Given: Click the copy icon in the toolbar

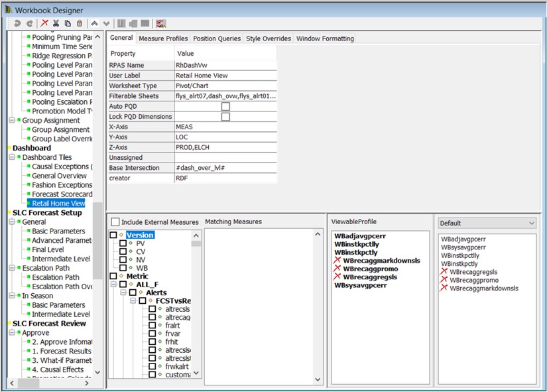Looking at the screenshot, I should [68, 24].
